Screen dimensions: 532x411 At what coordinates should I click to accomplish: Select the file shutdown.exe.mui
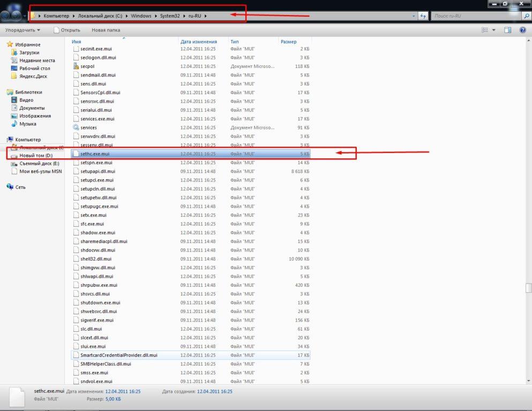tap(191, 302)
